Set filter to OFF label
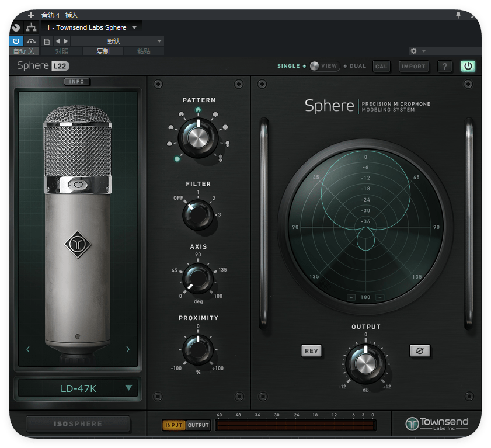This screenshot has width=491, height=448. click(x=178, y=198)
